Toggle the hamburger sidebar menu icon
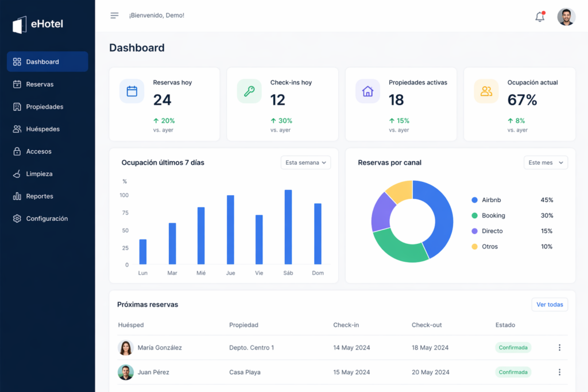The width and height of the screenshot is (588, 392). click(x=114, y=15)
